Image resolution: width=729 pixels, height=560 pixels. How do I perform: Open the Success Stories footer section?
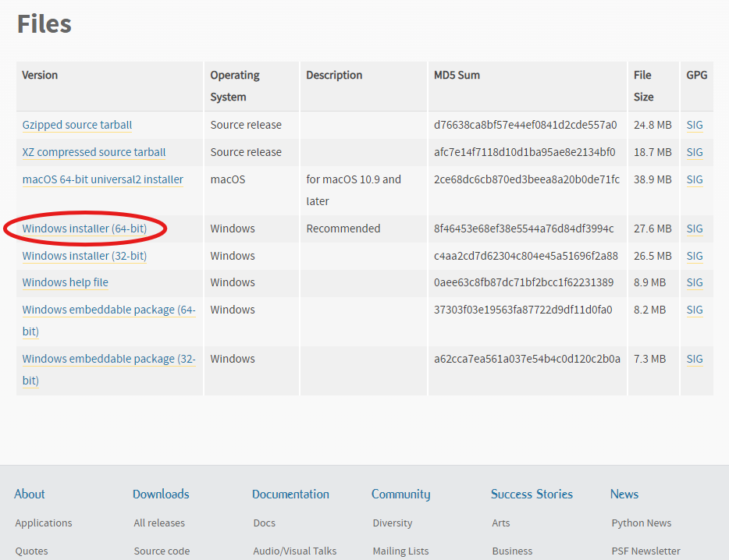click(x=532, y=494)
